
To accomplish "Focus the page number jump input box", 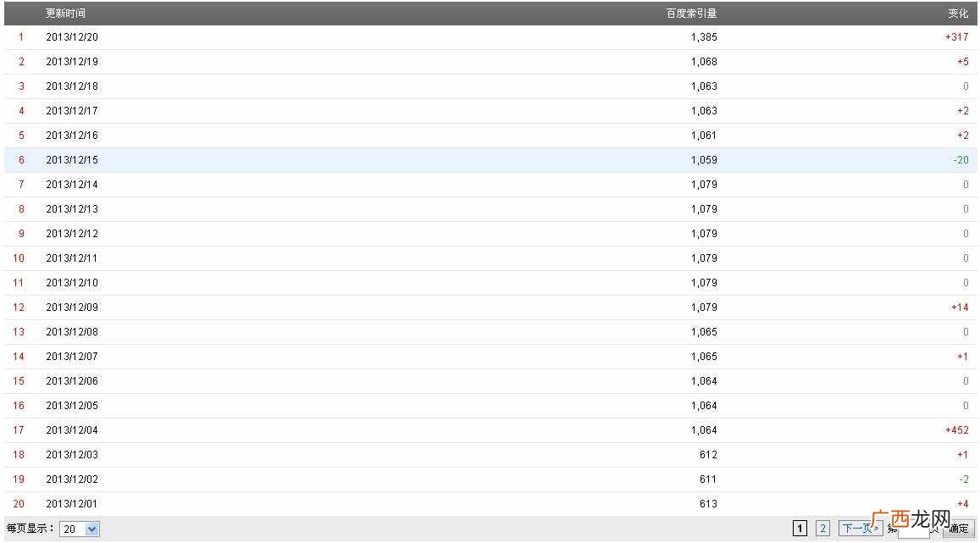I will tap(913, 530).
